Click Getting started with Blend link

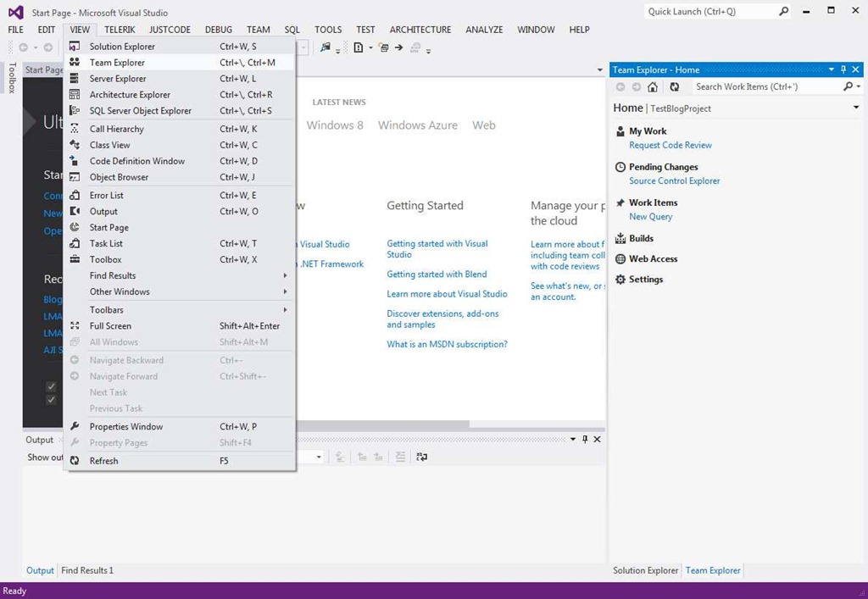[x=437, y=275]
